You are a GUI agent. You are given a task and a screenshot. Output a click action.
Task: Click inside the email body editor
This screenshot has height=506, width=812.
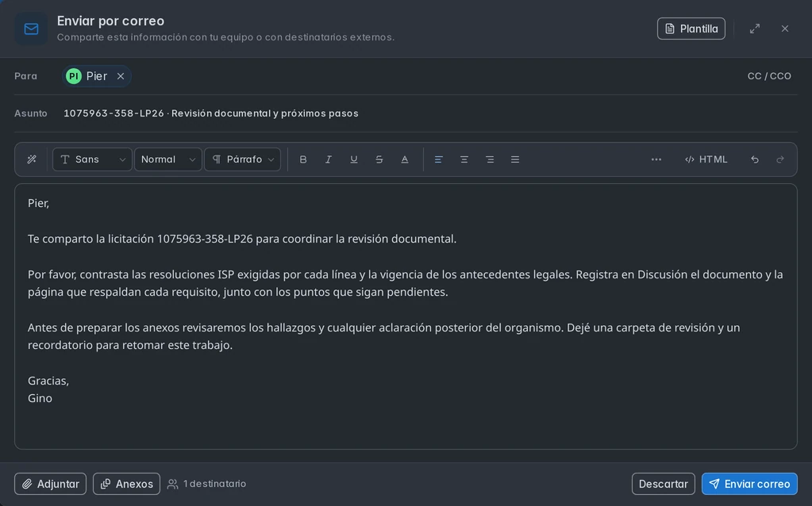[x=406, y=316]
